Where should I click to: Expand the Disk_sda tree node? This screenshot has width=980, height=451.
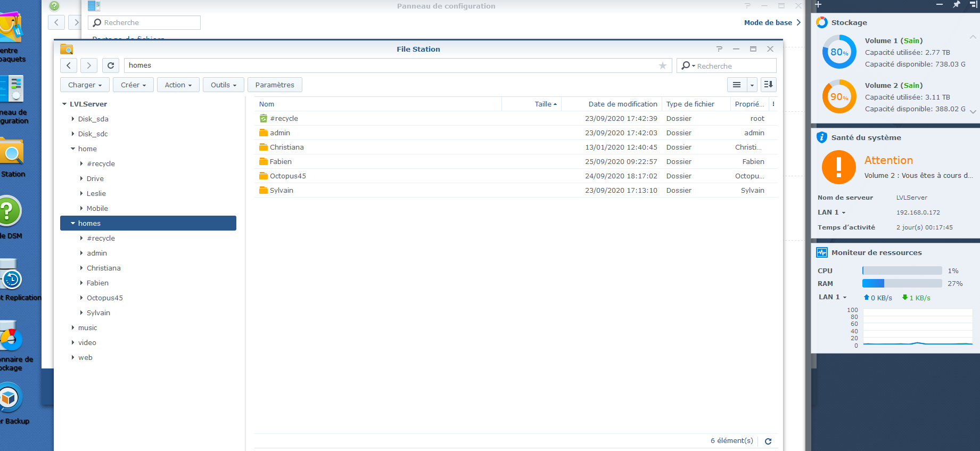coord(73,119)
